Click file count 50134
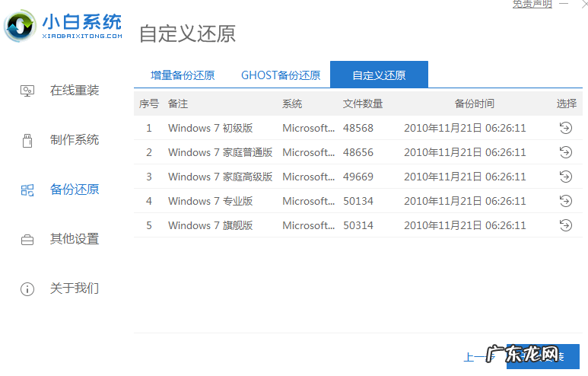 (358, 201)
